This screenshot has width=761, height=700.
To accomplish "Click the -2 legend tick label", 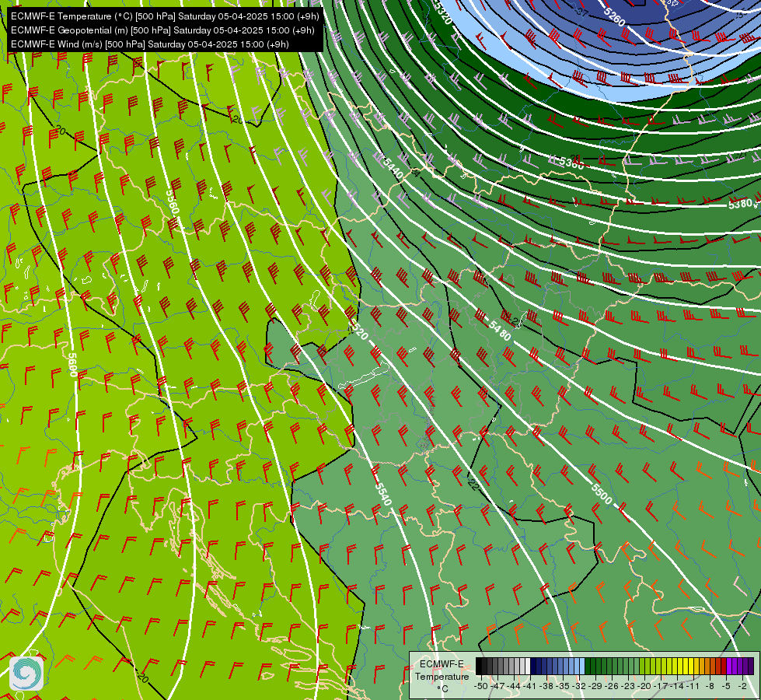I will [742, 686].
